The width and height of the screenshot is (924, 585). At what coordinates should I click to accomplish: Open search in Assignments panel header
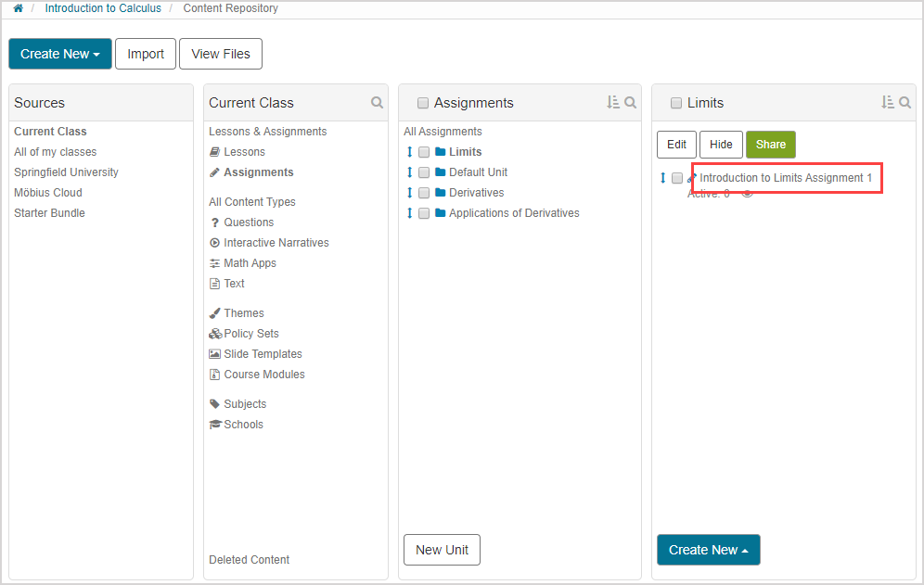(x=630, y=103)
